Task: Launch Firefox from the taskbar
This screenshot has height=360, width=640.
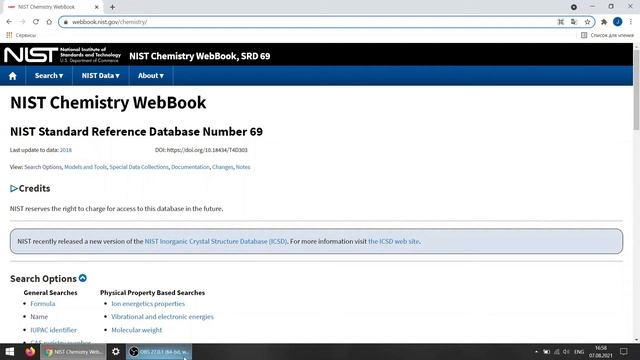Action: [x=30, y=351]
